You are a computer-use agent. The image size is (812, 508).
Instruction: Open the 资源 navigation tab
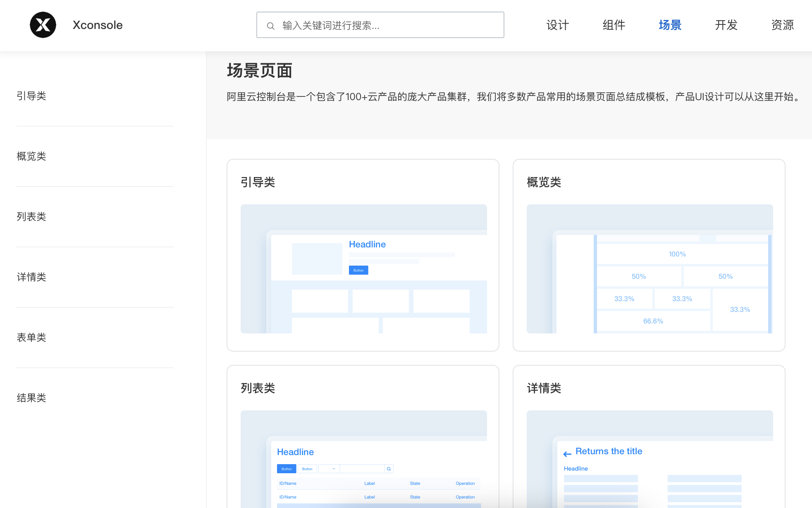click(x=782, y=25)
